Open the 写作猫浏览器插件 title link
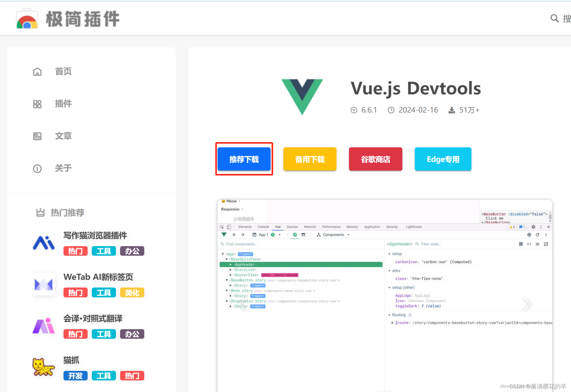 95,236
